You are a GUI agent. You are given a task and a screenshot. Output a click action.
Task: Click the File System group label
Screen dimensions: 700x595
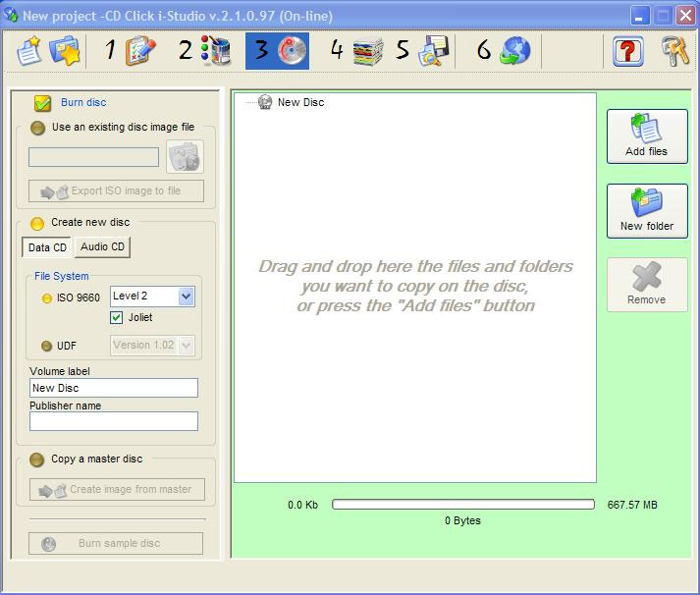[62, 276]
